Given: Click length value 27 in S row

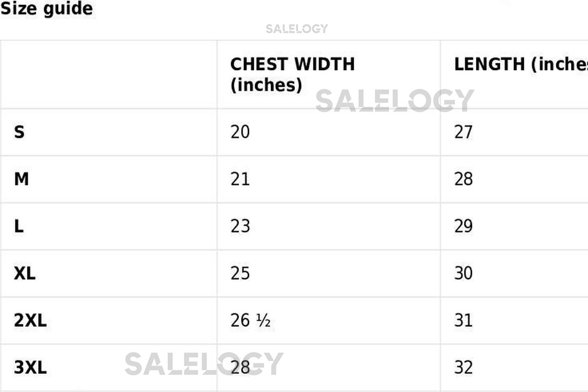Looking at the screenshot, I should [x=464, y=132].
